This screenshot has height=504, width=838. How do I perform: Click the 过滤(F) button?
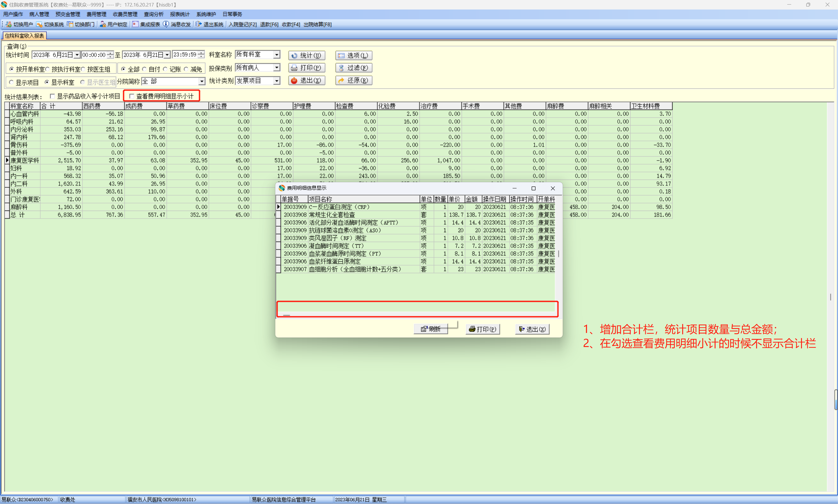pos(354,68)
